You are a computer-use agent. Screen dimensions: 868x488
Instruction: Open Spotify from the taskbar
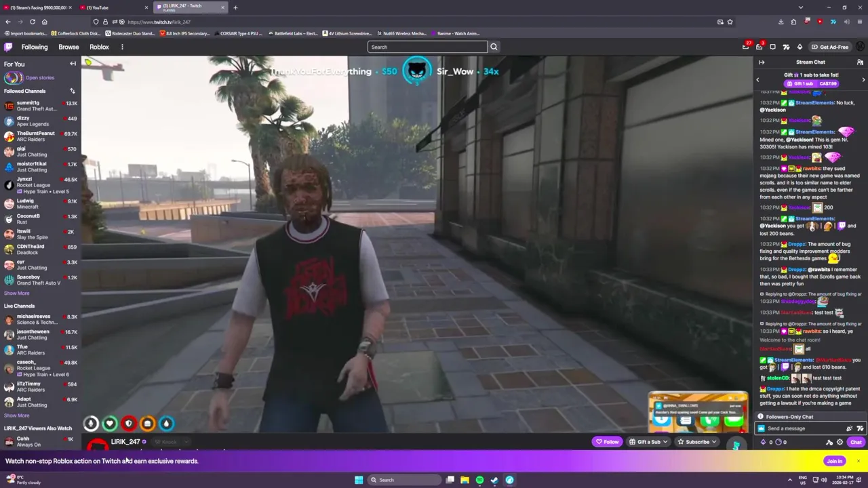pyautogui.click(x=479, y=480)
